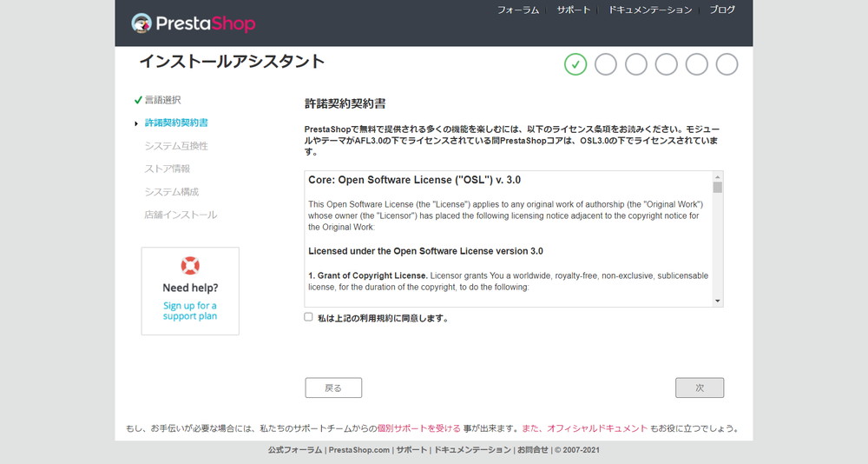The width and height of the screenshot is (868, 464).
Task: Open the また、オフィシャルドキュメント link
Action: (x=584, y=428)
